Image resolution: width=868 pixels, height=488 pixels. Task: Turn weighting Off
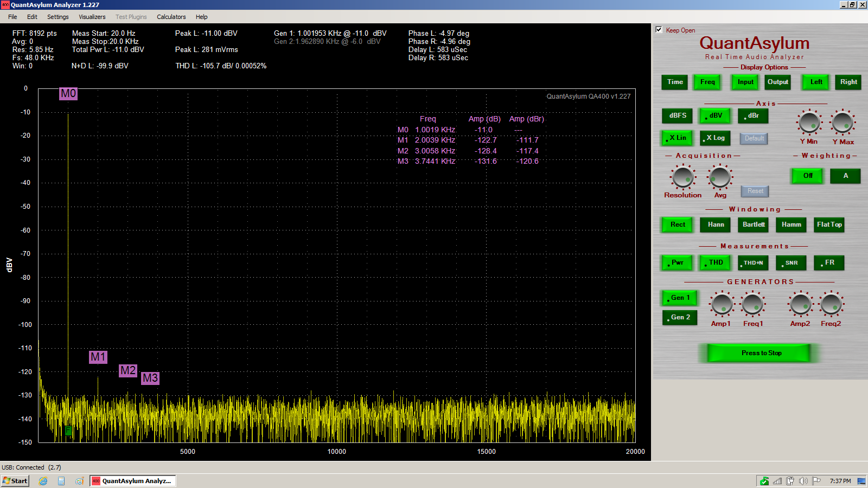808,176
